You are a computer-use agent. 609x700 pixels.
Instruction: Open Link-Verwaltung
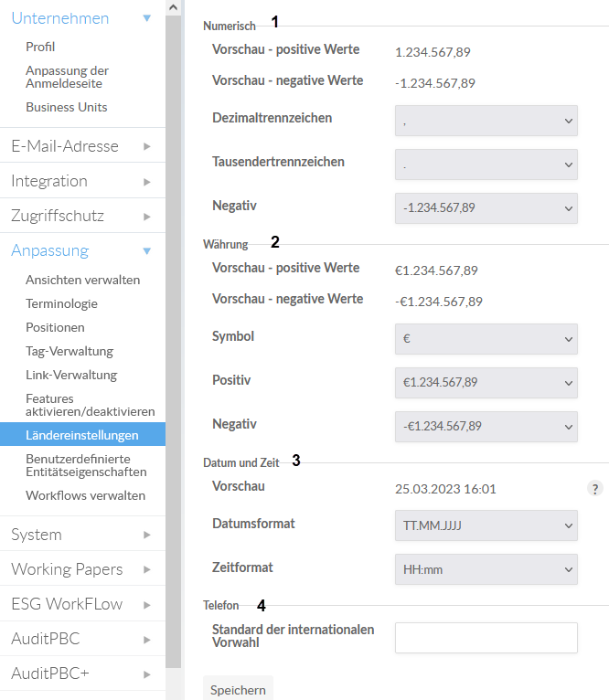pos(71,375)
